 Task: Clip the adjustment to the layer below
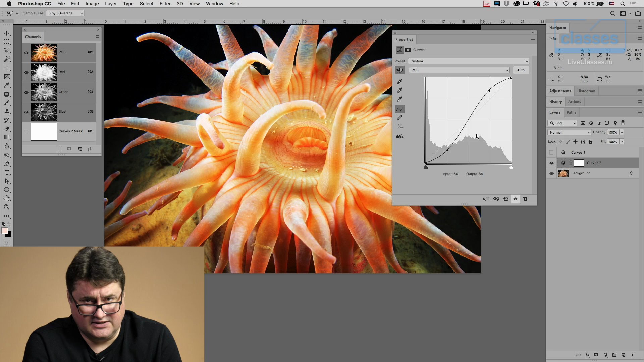click(486, 199)
